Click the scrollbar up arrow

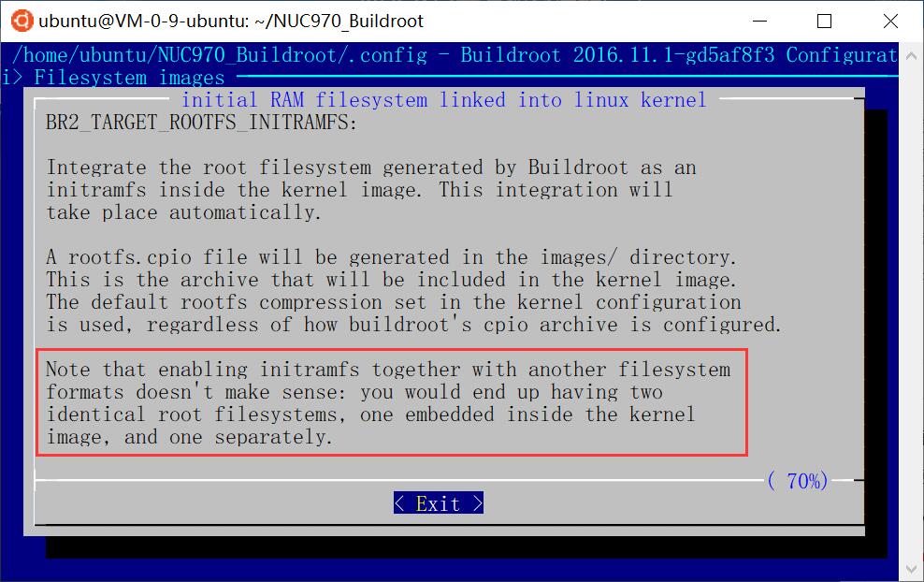(x=911, y=56)
